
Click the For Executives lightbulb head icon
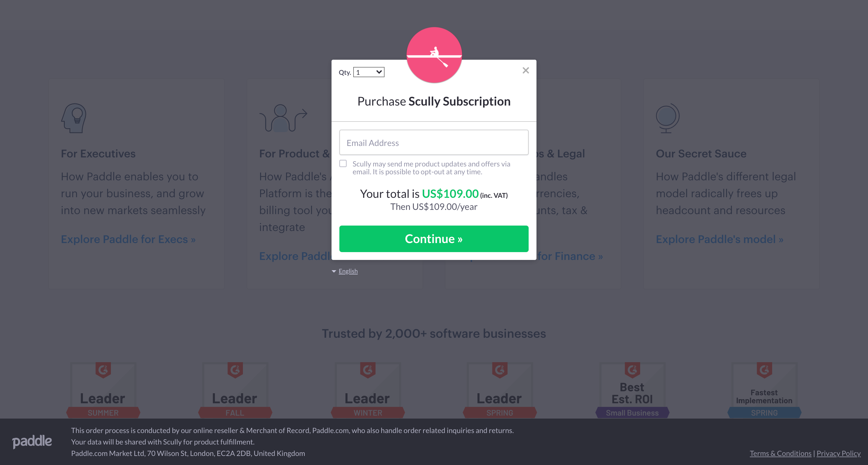[74, 118]
